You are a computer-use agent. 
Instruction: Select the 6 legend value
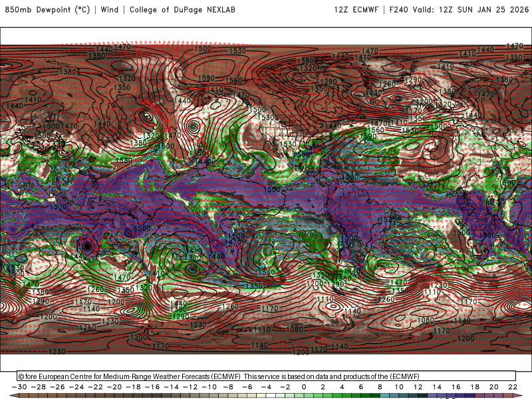pos(361,387)
